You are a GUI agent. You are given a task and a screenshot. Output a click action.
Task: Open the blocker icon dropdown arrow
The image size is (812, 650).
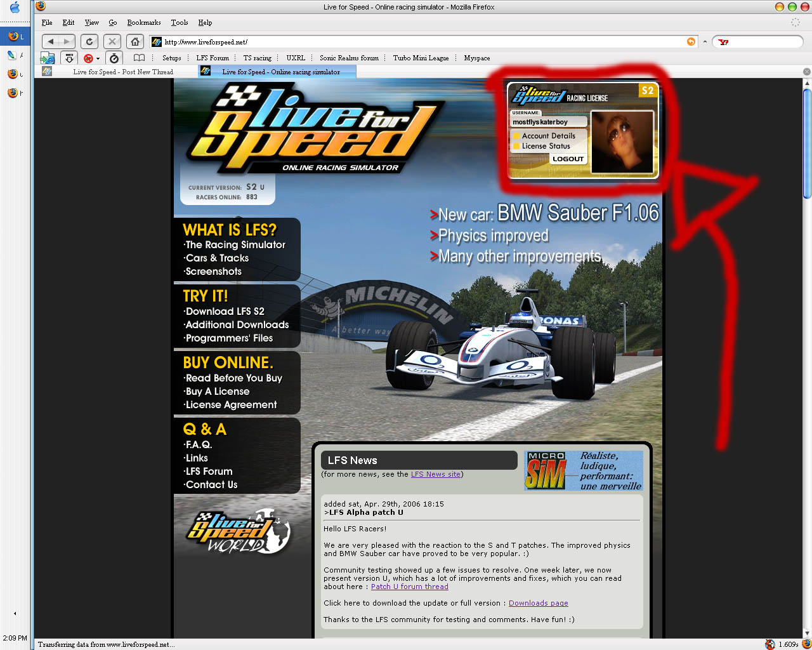click(x=98, y=59)
